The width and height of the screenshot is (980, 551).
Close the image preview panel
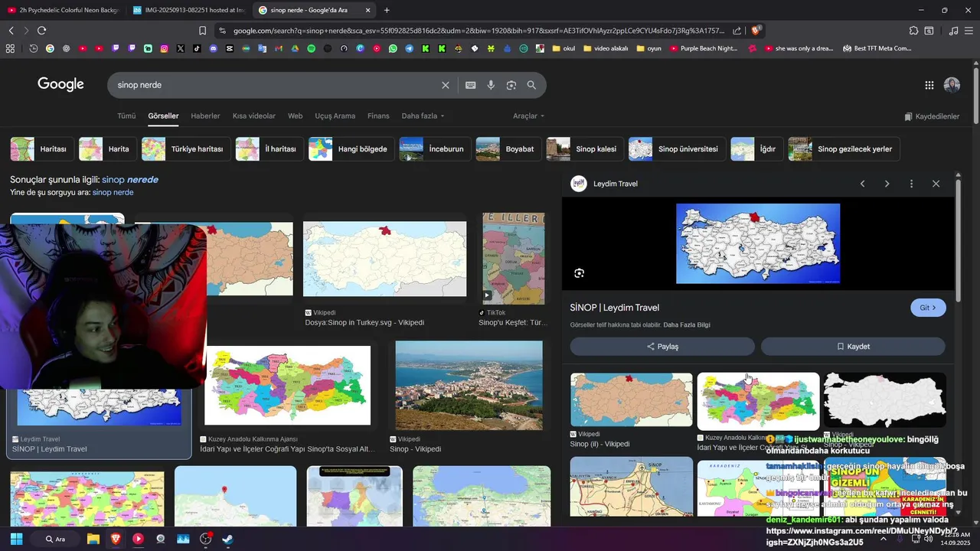tap(936, 184)
